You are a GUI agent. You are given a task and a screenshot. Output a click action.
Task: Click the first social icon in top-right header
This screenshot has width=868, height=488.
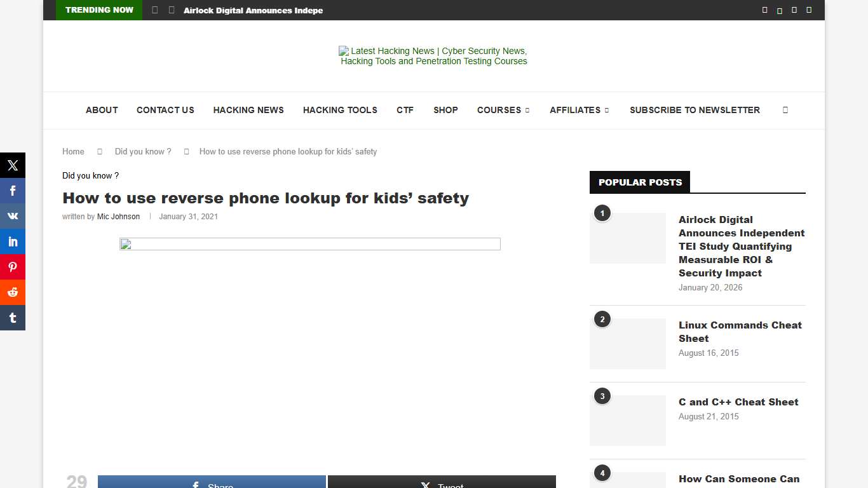pyautogui.click(x=764, y=10)
